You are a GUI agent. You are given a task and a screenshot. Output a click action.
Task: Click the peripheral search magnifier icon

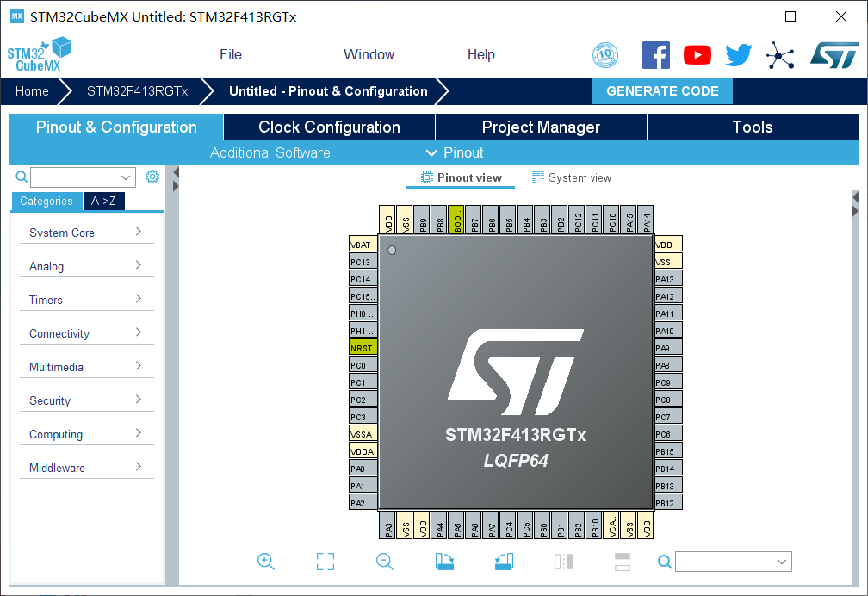22,177
